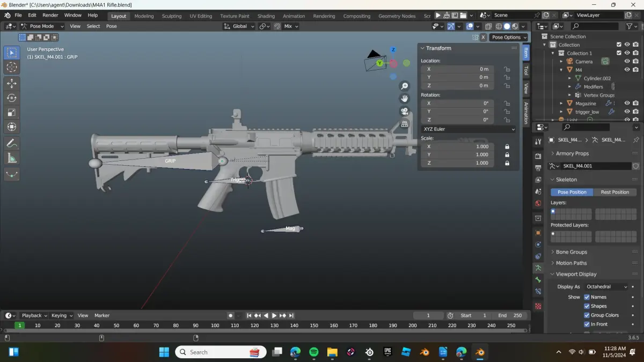Switch orthographic perspective grid icon
This screenshot has width=644, height=362.
[x=405, y=124]
